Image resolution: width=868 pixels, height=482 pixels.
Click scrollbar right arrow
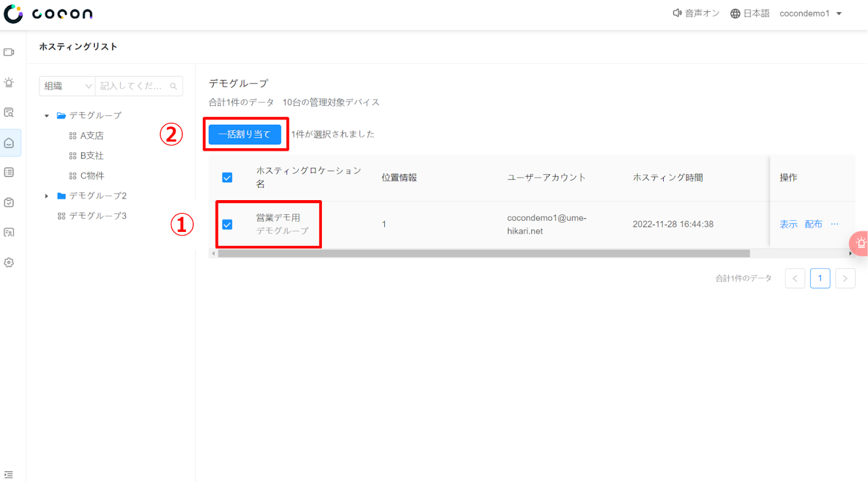851,254
